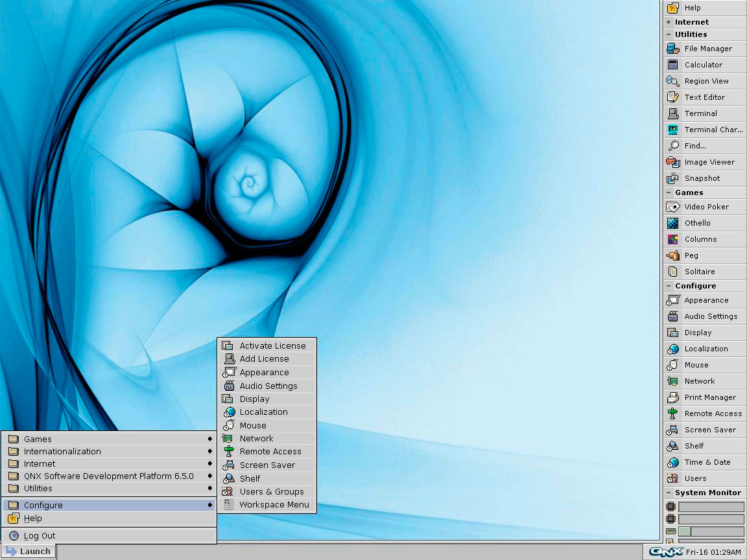Click the Launch button on the taskbar

(28, 552)
